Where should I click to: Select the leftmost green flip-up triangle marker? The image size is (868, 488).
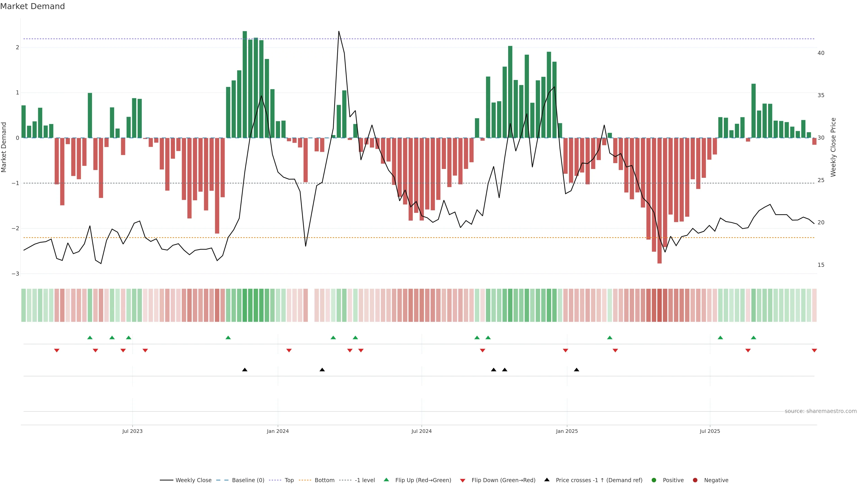pyautogui.click(x=90, y=338)
